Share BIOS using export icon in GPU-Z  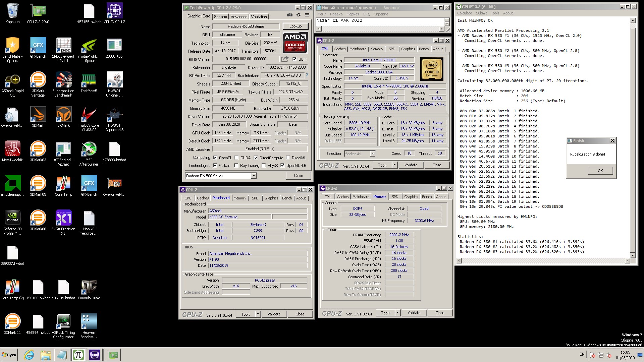pos(285,59)
